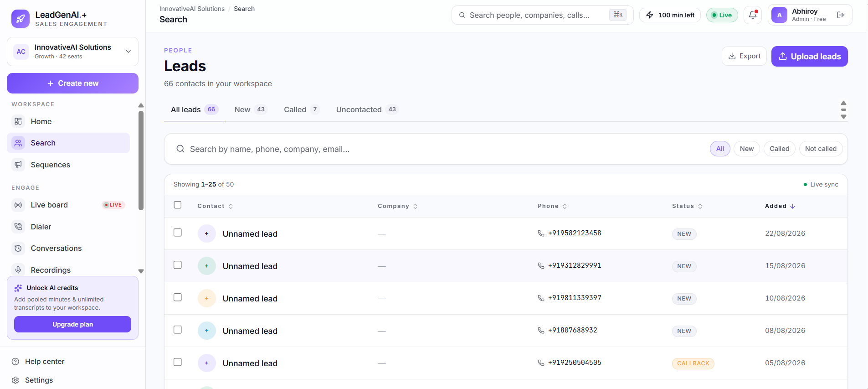Click the CALLBACK status badge

[693, 363]
